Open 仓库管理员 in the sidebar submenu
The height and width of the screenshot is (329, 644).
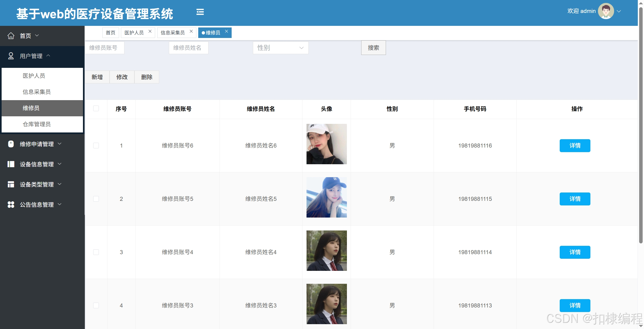42,124
